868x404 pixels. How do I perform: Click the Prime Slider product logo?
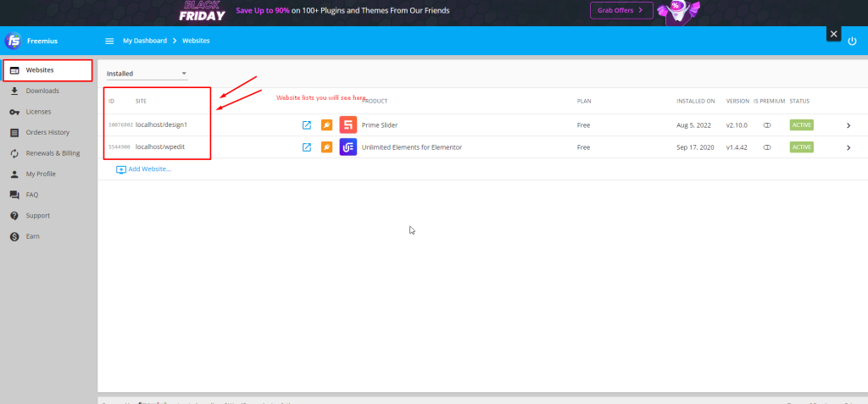348,125
